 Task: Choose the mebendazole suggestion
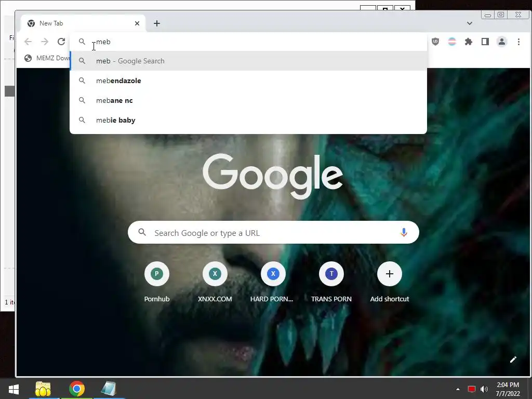248,81
